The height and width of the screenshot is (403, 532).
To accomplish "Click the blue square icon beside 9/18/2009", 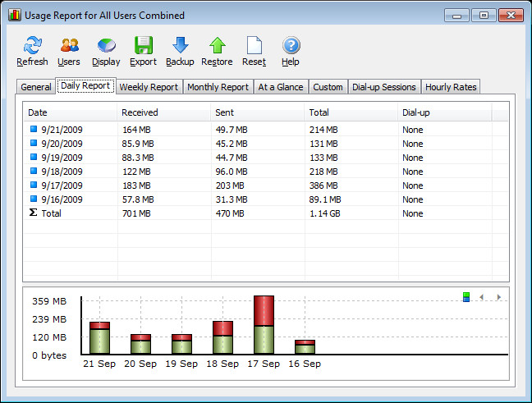I will tap(33, 171).
